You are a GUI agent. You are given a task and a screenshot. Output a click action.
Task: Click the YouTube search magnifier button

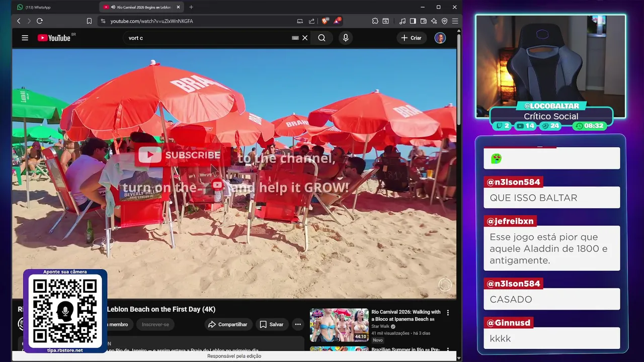[x=321, y=38]
